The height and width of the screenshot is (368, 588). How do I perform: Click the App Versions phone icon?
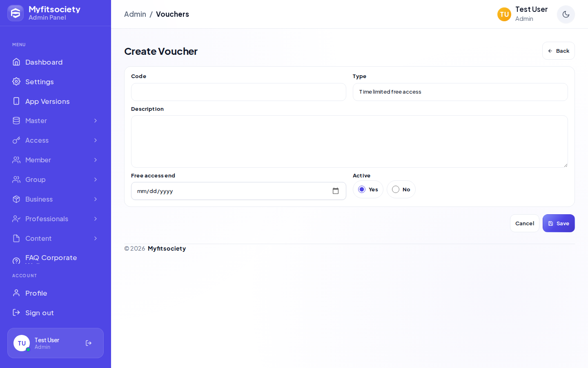pos(16,101)
